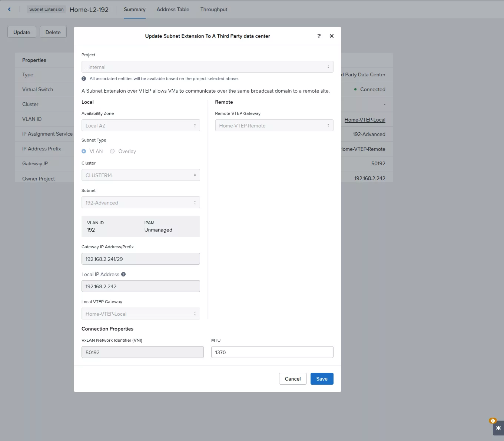Click the Local IP Address field
The height and width of the screenshot is (441, 504).
pos(141,286)
